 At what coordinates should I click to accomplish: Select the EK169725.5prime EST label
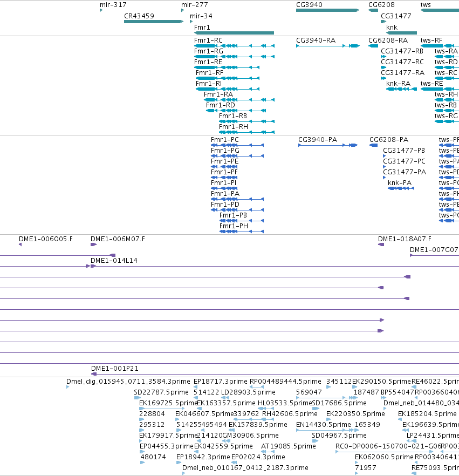pos(168,403)
